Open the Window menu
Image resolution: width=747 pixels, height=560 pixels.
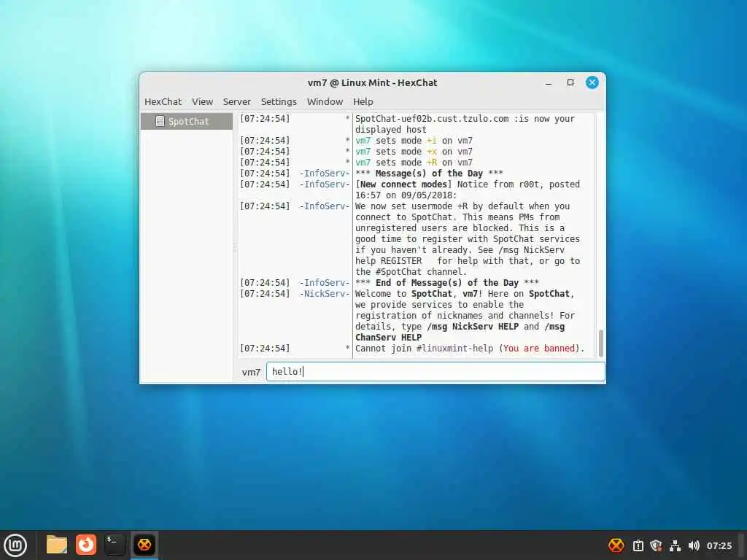tap(325, 101)
